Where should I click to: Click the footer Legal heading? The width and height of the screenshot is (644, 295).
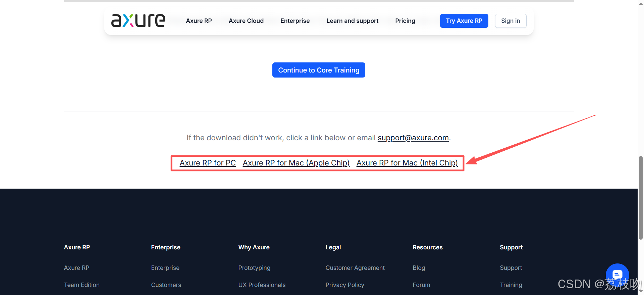pyautogui.click(x=333, y=247)
